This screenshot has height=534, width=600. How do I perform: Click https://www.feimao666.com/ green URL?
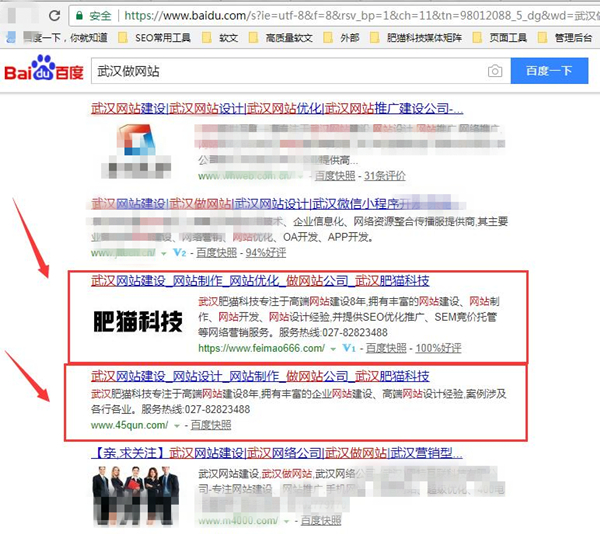261,348
